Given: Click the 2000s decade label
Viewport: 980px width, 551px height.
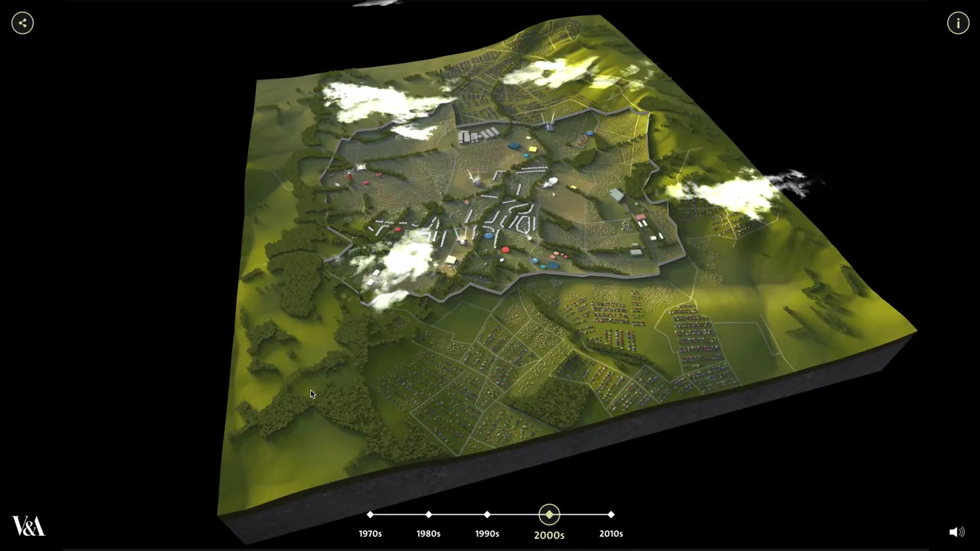Looking at the screenshot, I should pyautogui.click(x=549, y=535).
